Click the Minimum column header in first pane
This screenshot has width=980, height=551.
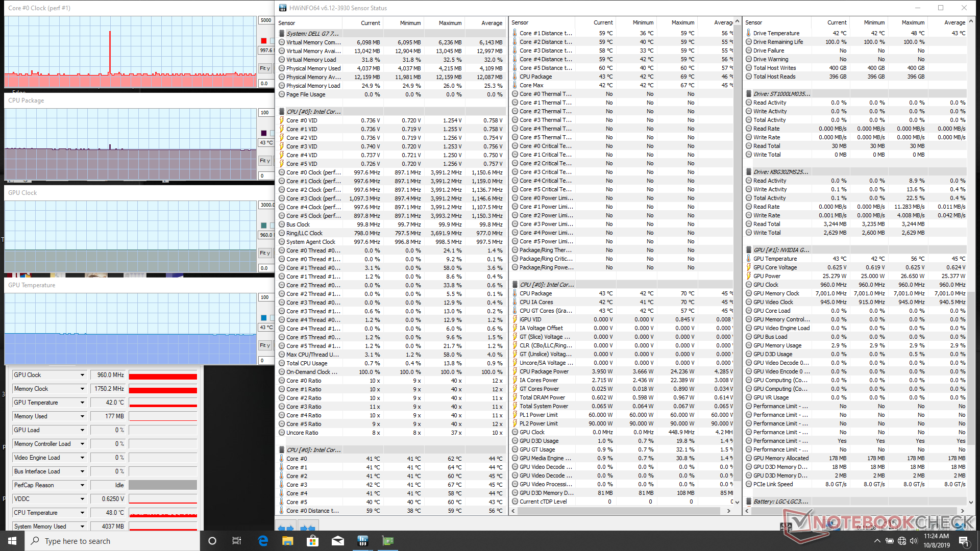(403, 23)
